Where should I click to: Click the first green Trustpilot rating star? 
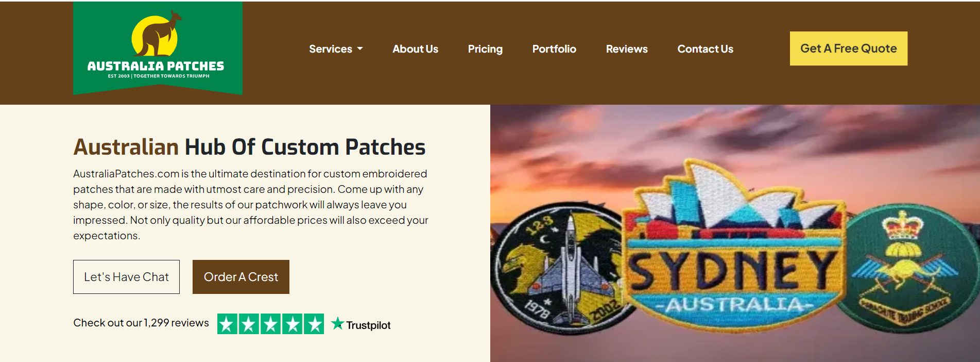[x=227, y=324]
